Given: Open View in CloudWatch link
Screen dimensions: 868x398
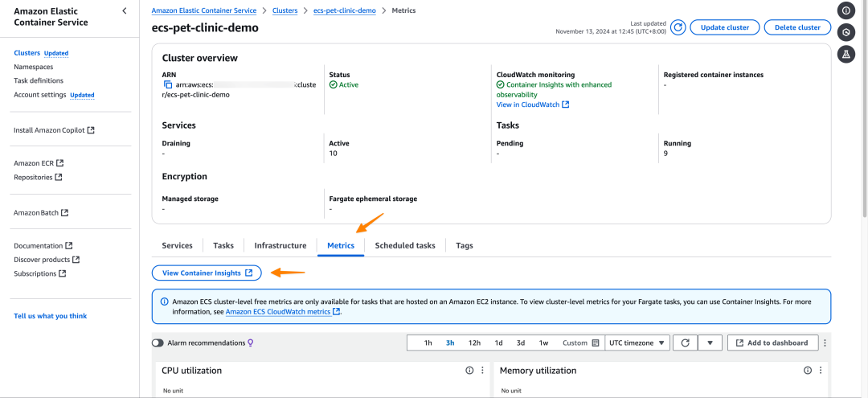Looking at the screenshot, I should tap(533, 105).
